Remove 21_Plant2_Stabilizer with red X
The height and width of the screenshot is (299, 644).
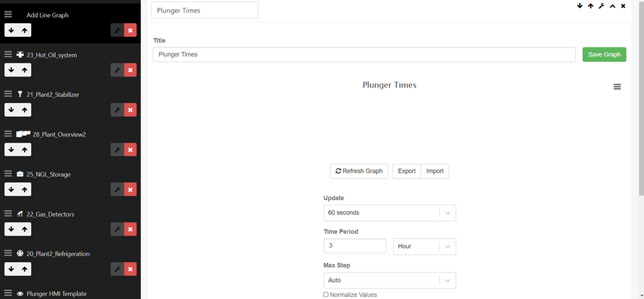(130, 110)
